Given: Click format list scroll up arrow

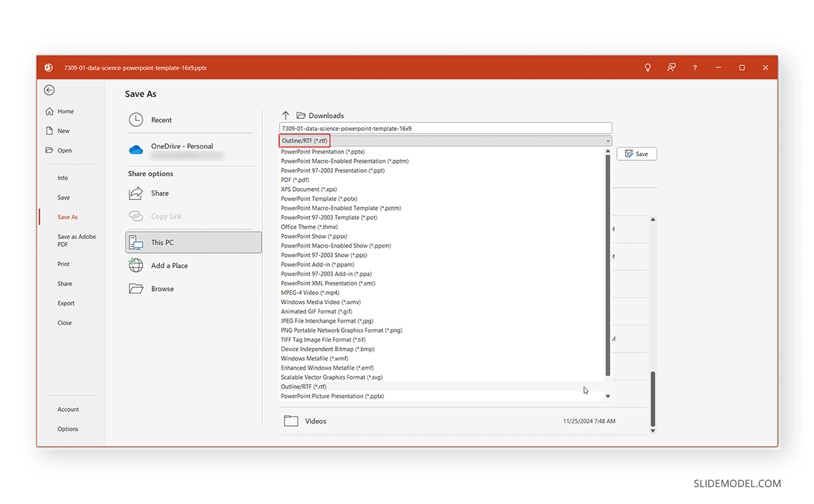Looking at the screenshot, I should point(608,152).
